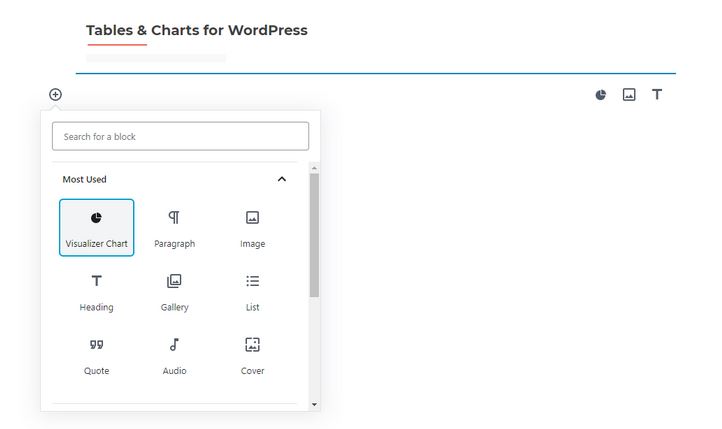722x429 pixels.
Task: Click the image shortcut icon at top right
Action: tap(629, 95)
